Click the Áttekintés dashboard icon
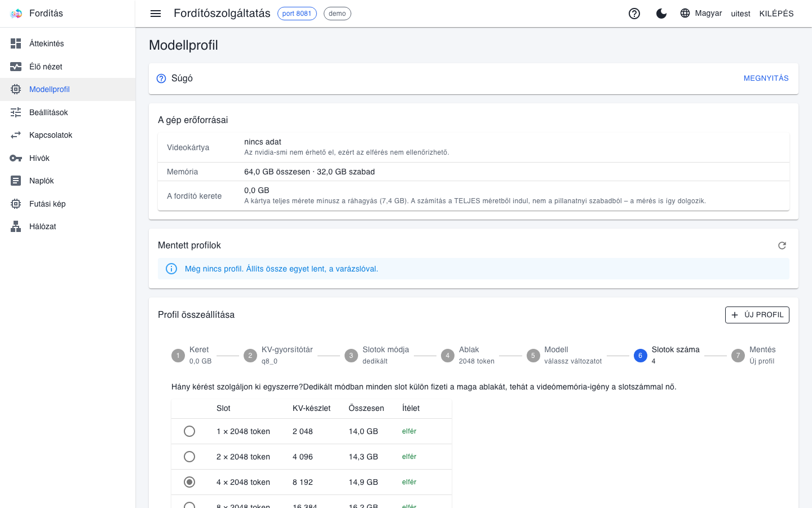The image size is (812, 508). pos(16,43)
